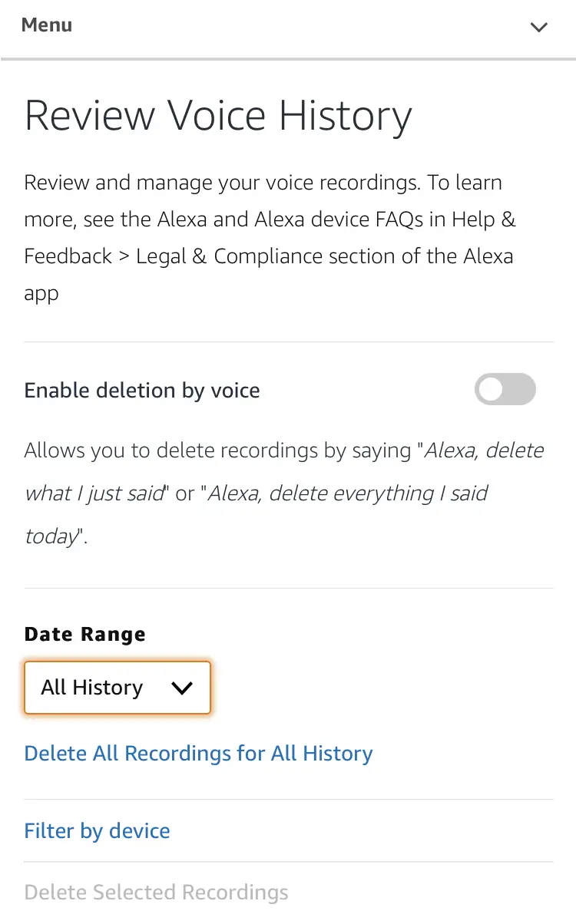Click the chevron inside the All History selector
Screen dimensions: 576x924
[x=182, y=688]
